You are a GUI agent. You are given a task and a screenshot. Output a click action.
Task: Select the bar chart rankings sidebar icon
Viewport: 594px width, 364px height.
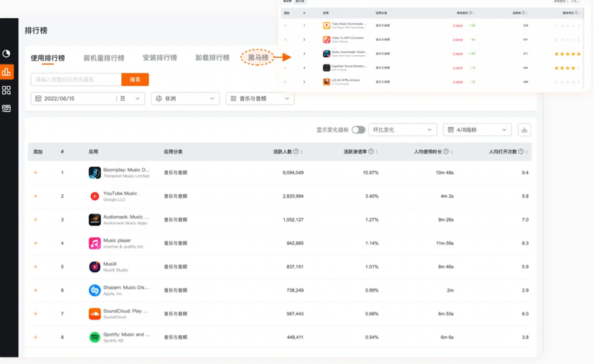pyautogui.click(x=6, y=72)
